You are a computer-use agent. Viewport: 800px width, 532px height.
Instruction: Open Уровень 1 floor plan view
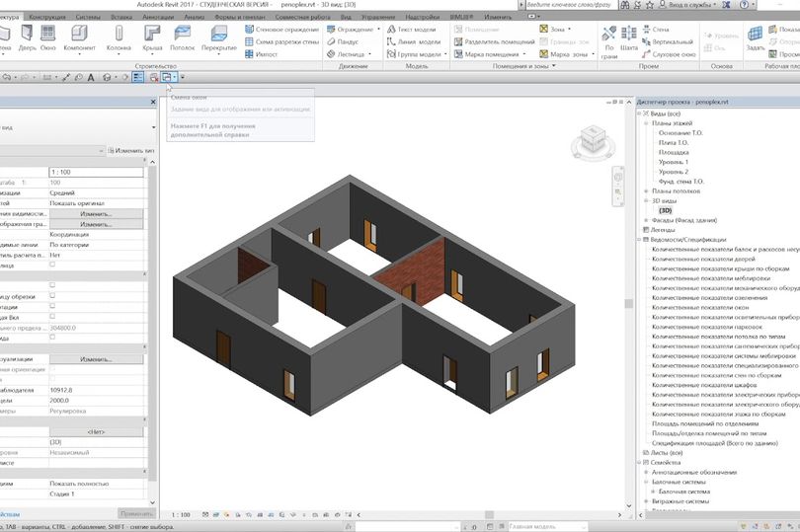[x=674, y=162]
